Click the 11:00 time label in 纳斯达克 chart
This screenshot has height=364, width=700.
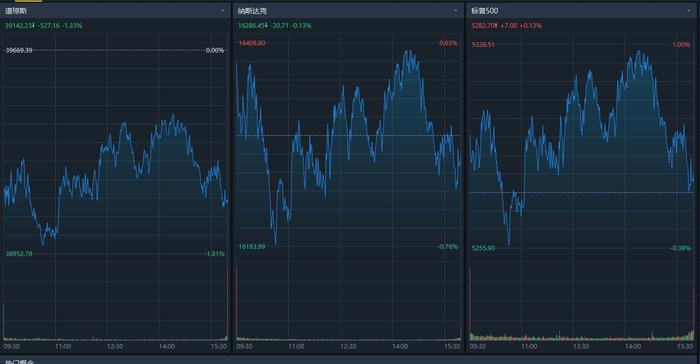pyautogui.click(x=296, y=346)
